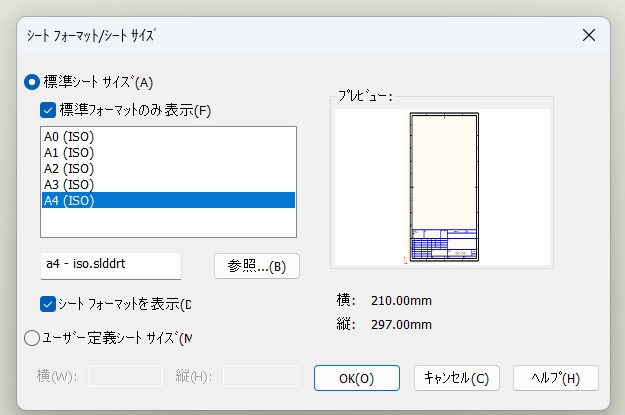Choose A1 (ISO) sheet size
This screenshot has width=625, height=415.
pos(168,153)
